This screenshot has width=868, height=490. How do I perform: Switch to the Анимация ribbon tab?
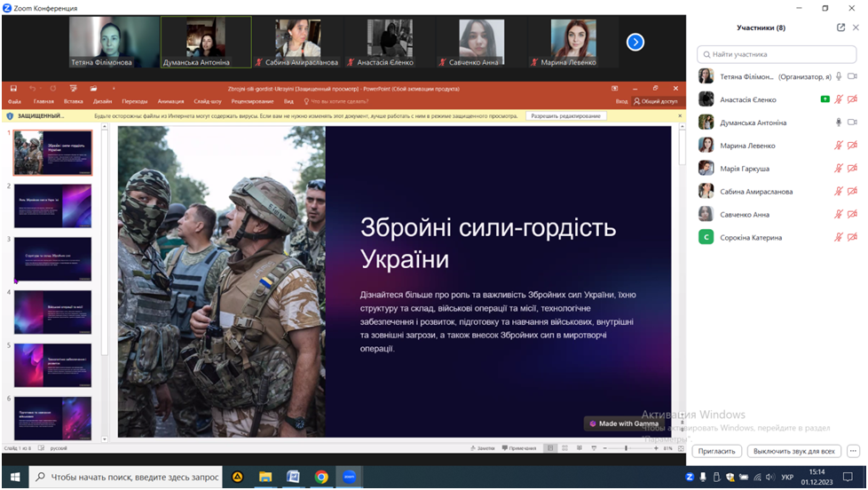[170, 102]
